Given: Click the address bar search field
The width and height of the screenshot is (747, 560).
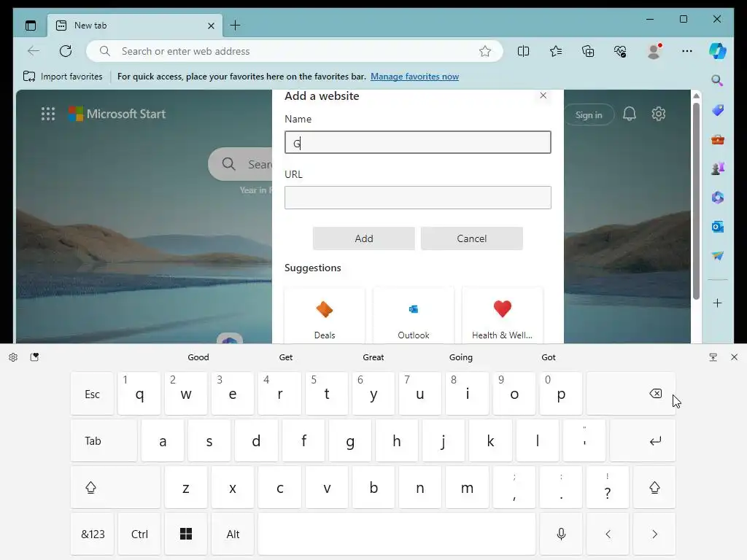Looking at the screenshot, I should pyautogui.click(x=294, y=51).
